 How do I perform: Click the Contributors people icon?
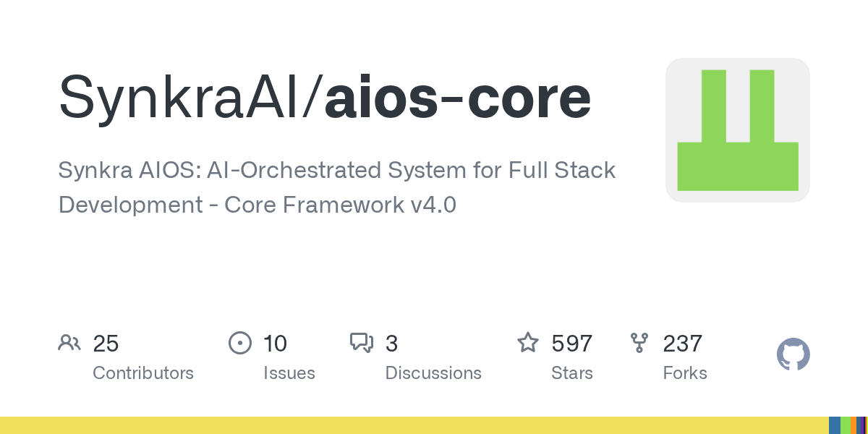coord(69,343)
